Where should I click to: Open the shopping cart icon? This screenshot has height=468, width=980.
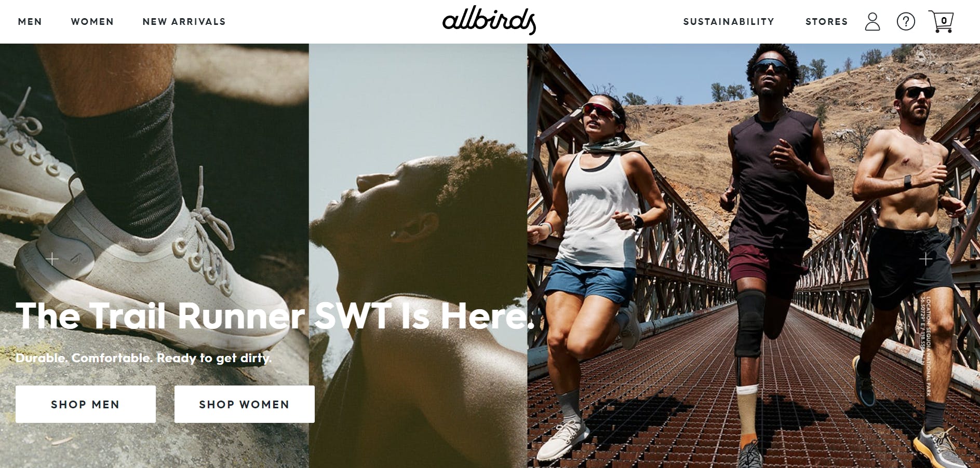[x=941, y=22]
